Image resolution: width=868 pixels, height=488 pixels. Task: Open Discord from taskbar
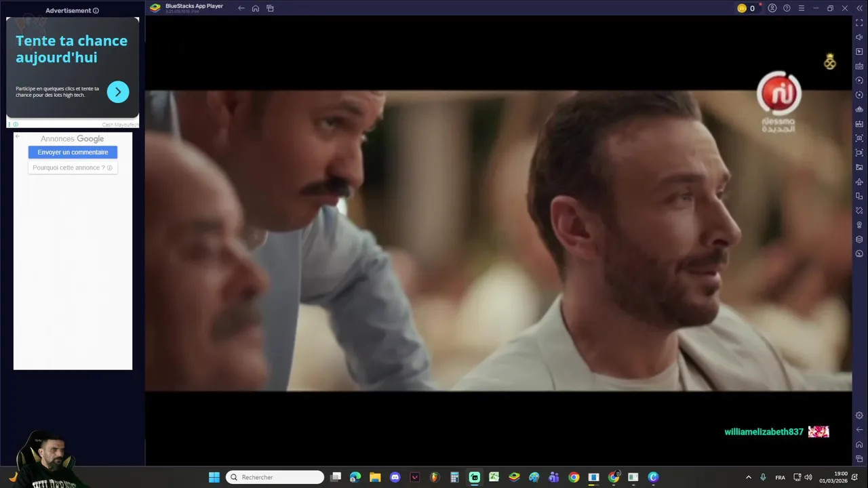395,477
